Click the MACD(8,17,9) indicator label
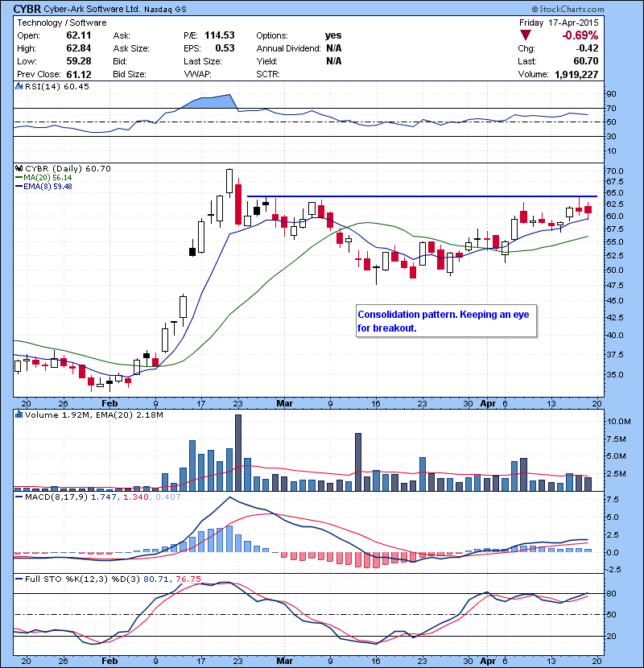644x668 pixels. coord(57,497)
